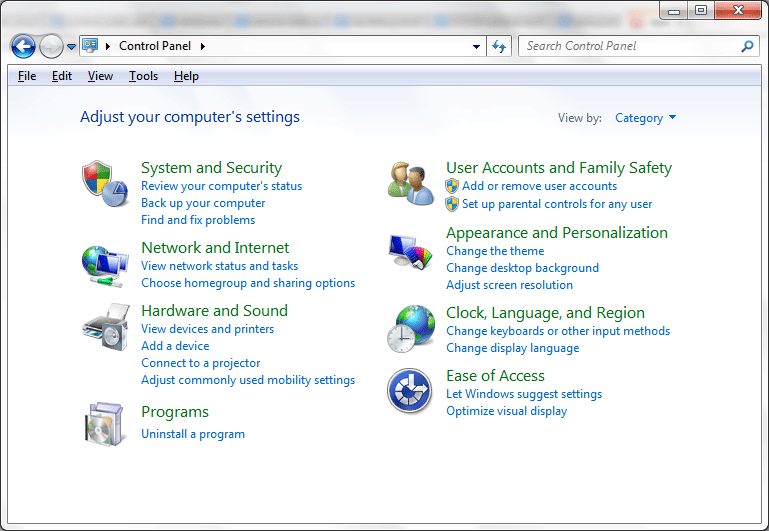Click Uninstall a program
The width and height of the screenshot is (769, 531).
tap(193, 434)
